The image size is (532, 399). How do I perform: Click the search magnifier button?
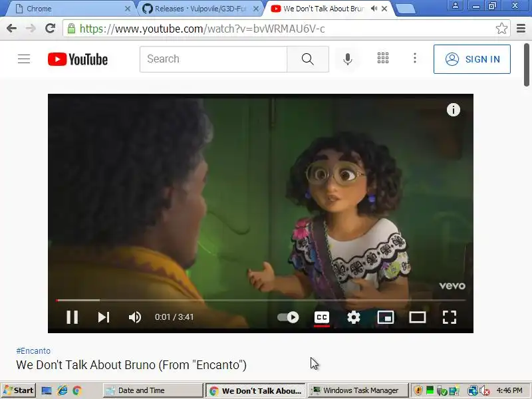click(x=308, y=59)
